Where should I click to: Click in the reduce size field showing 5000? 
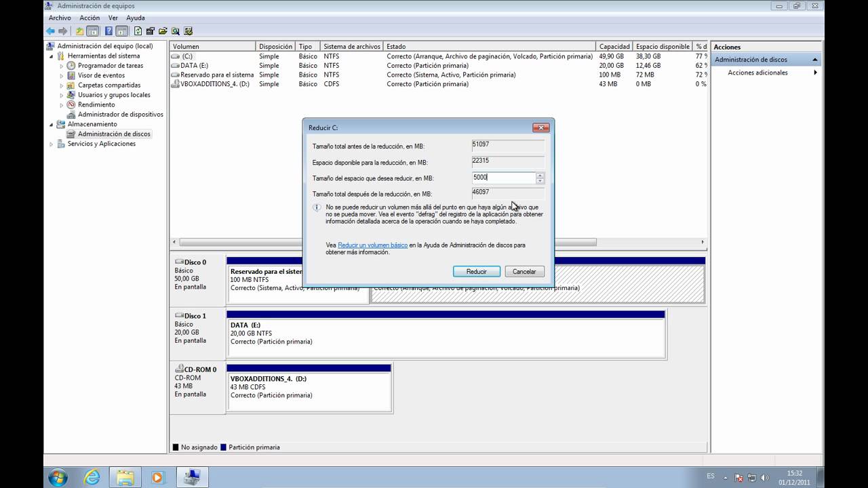(503, 178)
